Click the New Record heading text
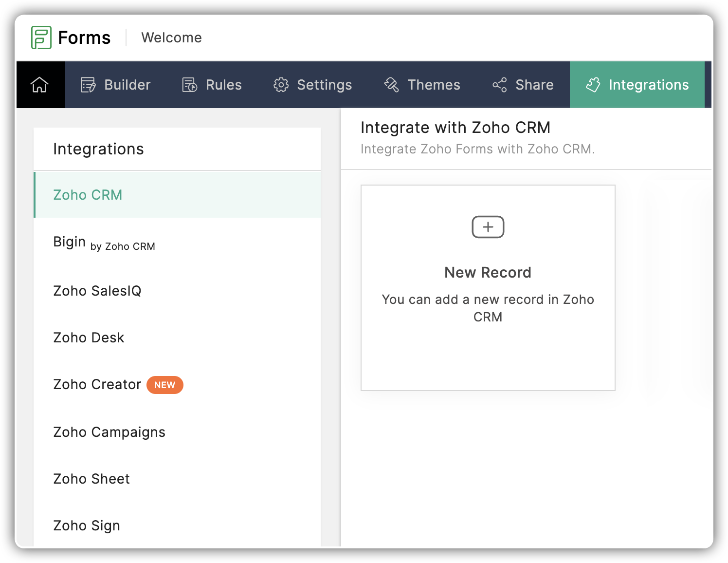The image size is (728, 563). pos(488,272)
